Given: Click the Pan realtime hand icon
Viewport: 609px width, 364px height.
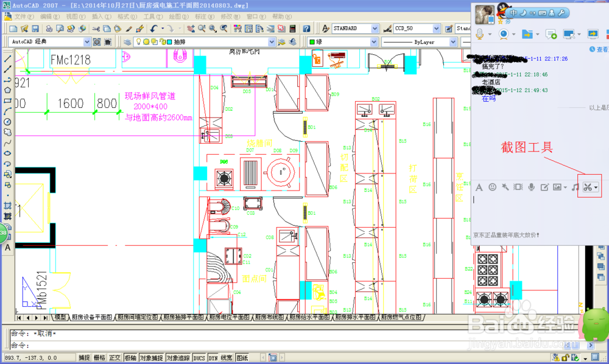Looking at the screenshot, I should coord(191,29).
